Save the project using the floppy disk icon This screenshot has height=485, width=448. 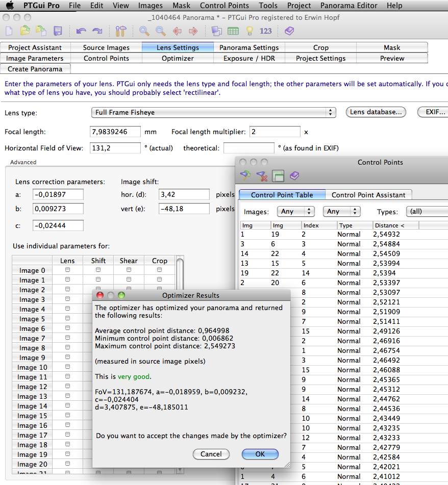point(58,31)
